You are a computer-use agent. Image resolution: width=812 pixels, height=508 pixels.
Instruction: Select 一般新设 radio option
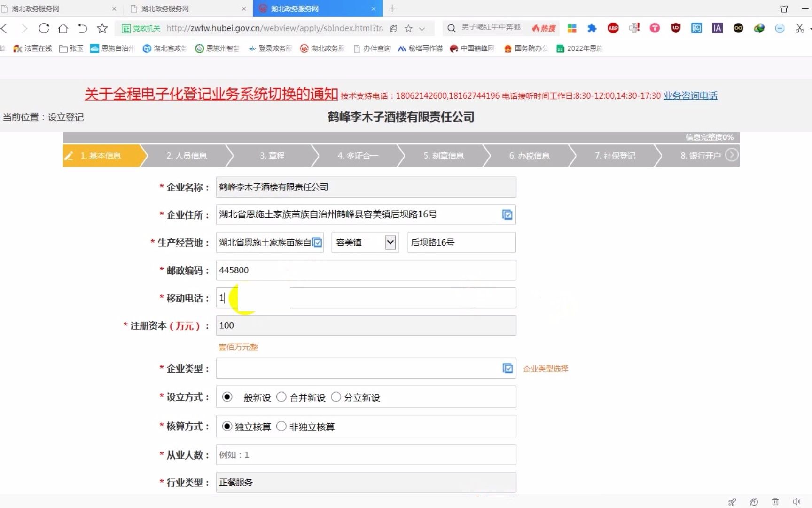[x=227, y=397]
